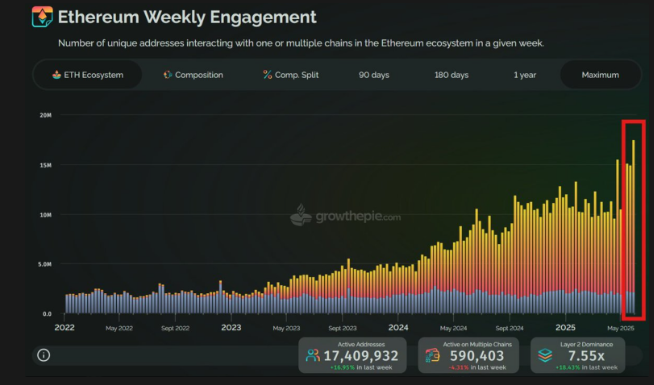
Task: Select the Maximum timeframe
Action: click(x=600, y=75)
